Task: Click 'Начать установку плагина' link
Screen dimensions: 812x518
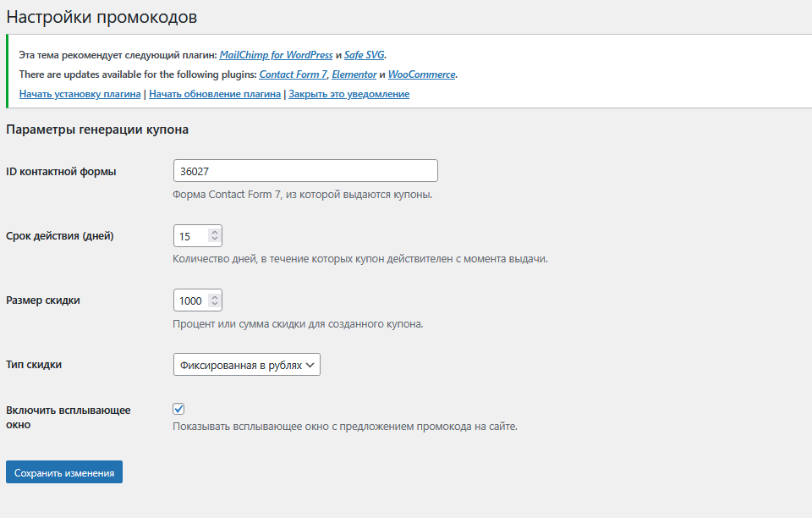Action: (80, 94)
